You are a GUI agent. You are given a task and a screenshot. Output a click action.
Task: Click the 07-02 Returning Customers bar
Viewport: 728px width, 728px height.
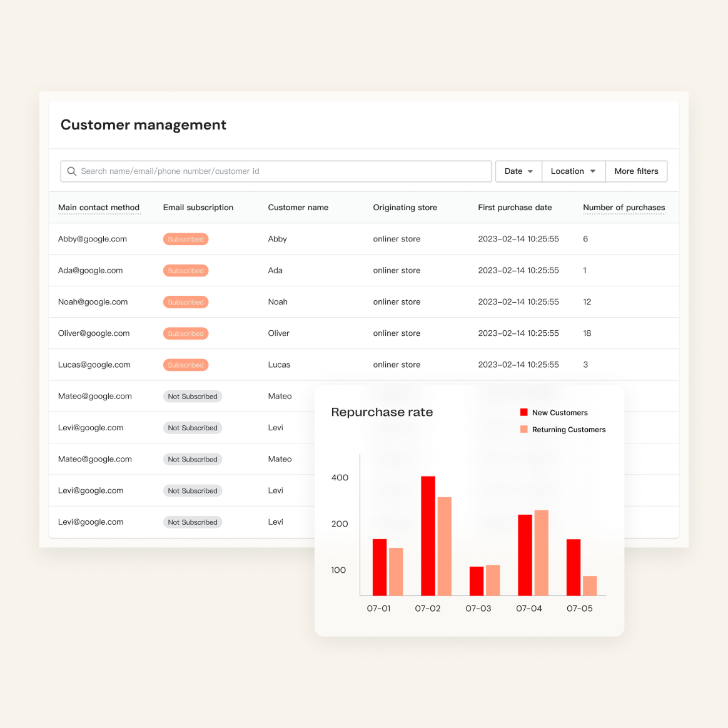coord(444,547)
